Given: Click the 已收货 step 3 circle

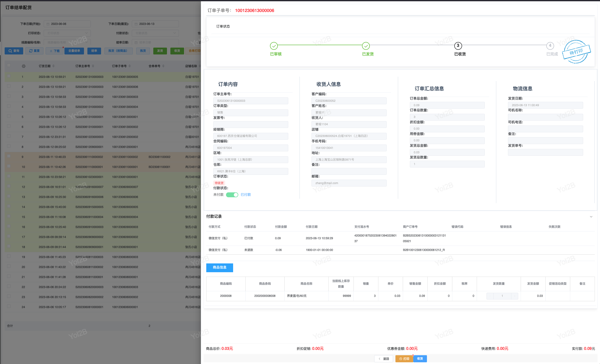Looking at the screenshot, I should [x=458, y=46].
